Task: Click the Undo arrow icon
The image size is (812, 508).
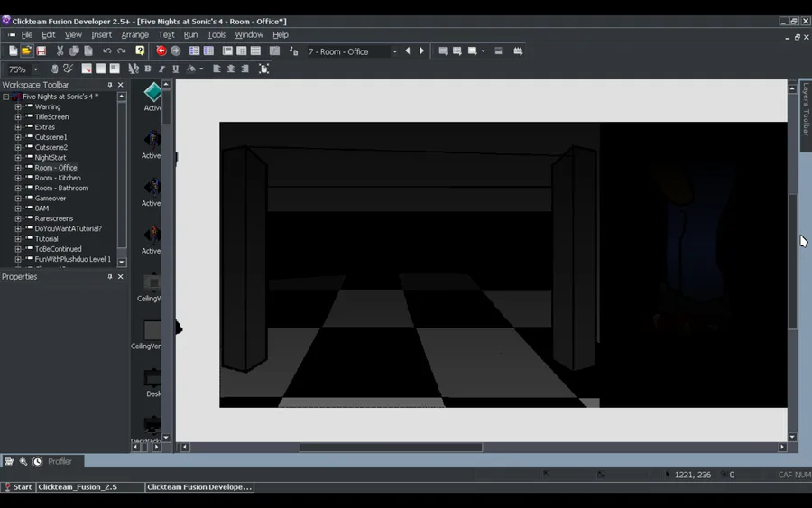Action: click(x=107, y=51)
